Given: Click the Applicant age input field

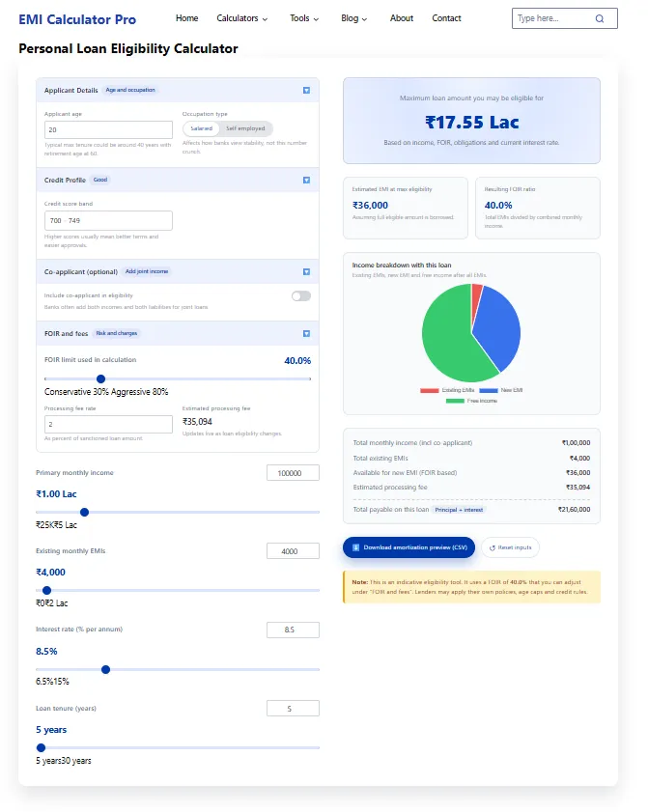Looking at the screenshot, I should (108, 129).
